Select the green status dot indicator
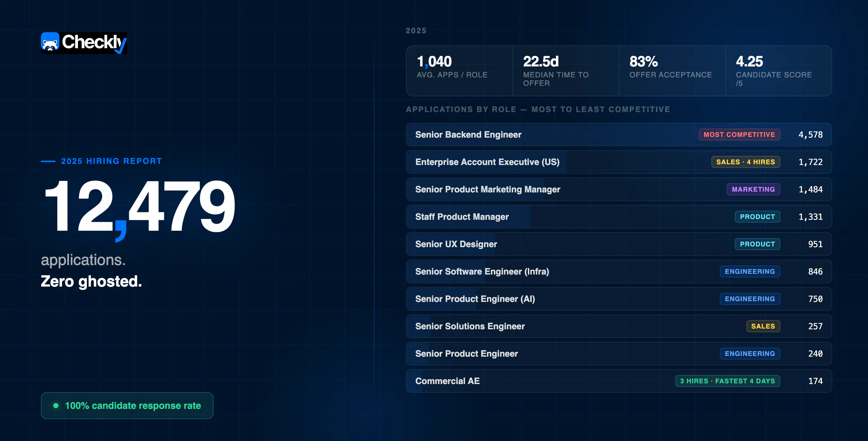 point(55,405)
